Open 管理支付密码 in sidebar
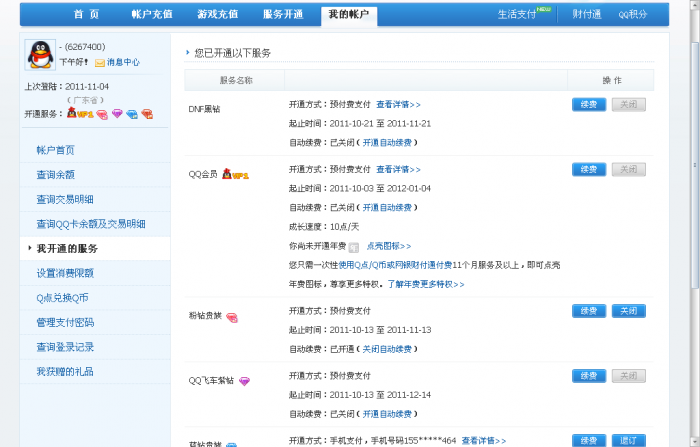The height and width of the screenshot is (447, 700). click(65, 322)
